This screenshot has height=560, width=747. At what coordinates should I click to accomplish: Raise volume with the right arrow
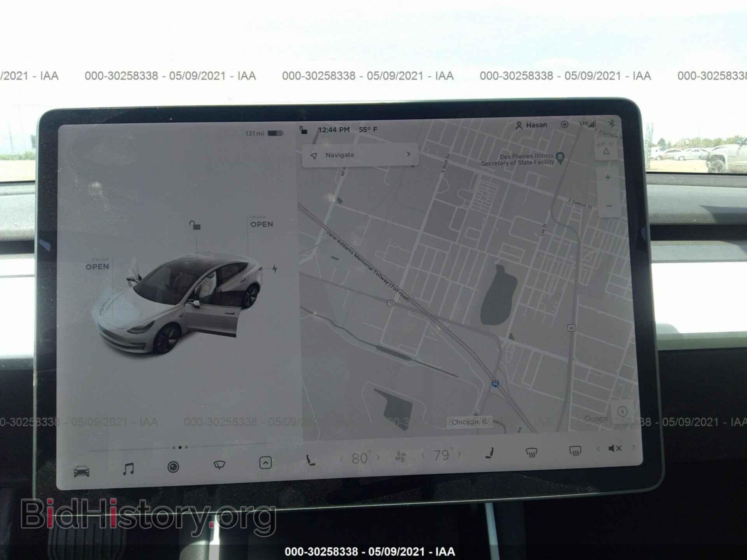634,448
